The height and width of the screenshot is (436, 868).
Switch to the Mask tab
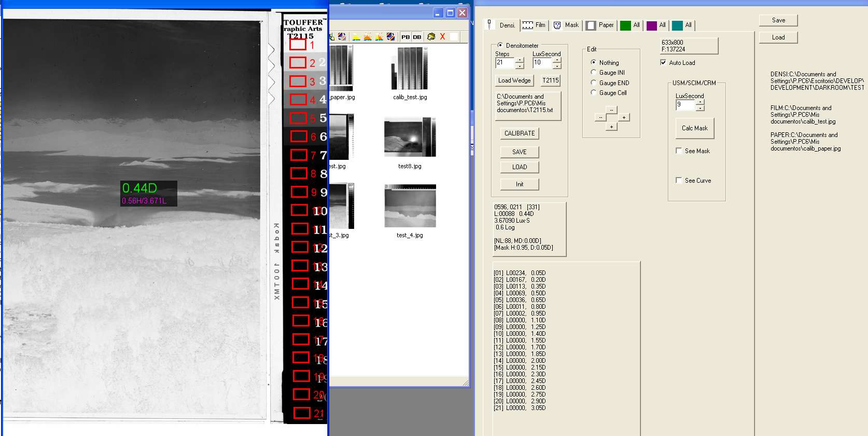(x=566, y=25)
